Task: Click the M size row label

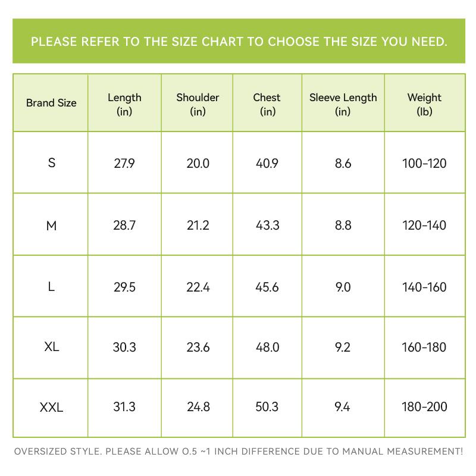Action: pos(52,226)
